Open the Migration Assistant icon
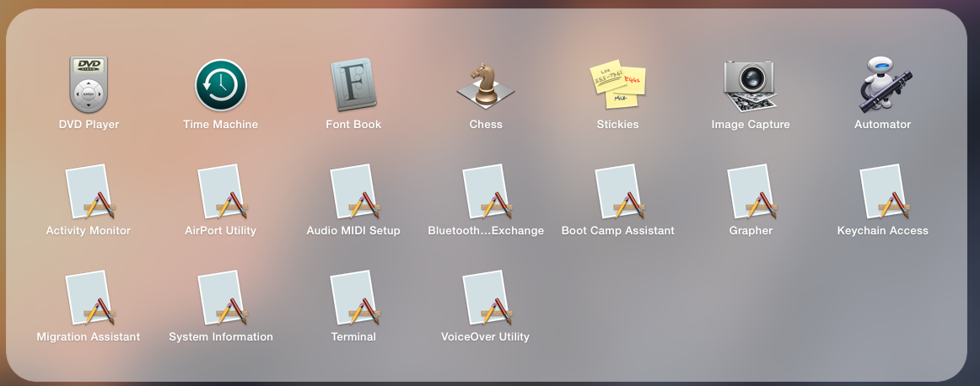 tap(90, 298)
